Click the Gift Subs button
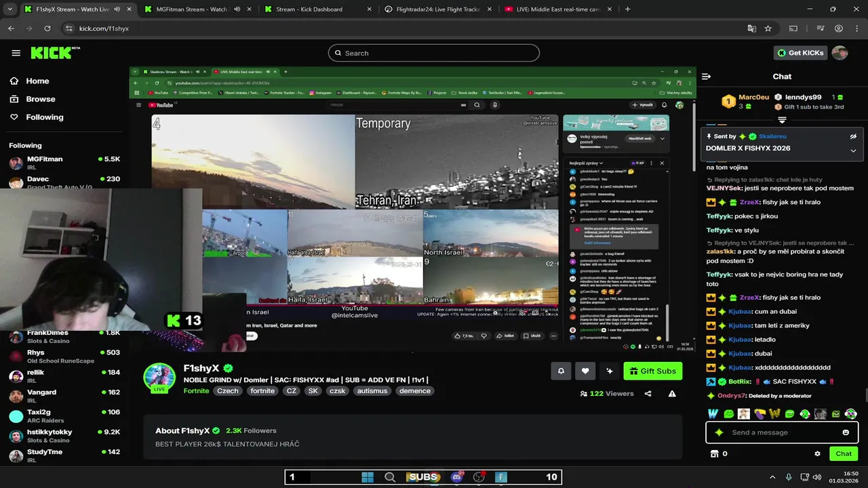 click(x=652, y=371)
